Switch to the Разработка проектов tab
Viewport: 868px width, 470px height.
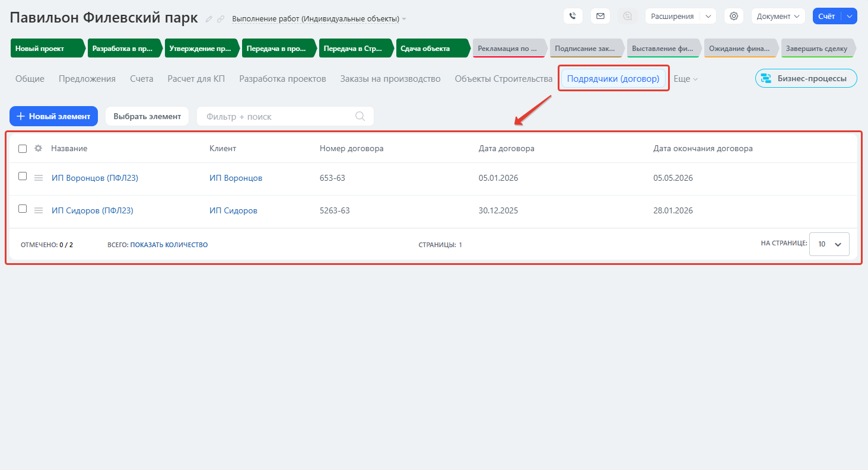coord(282,79)
